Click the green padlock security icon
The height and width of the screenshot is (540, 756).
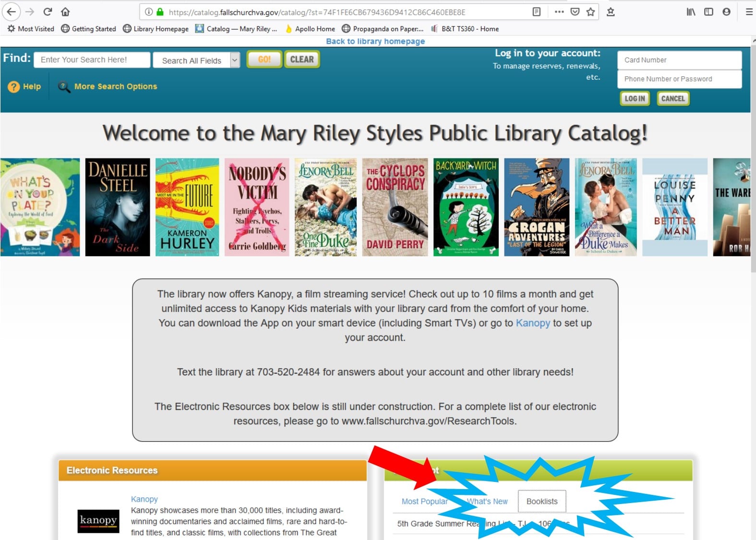[x=160, y=12]
